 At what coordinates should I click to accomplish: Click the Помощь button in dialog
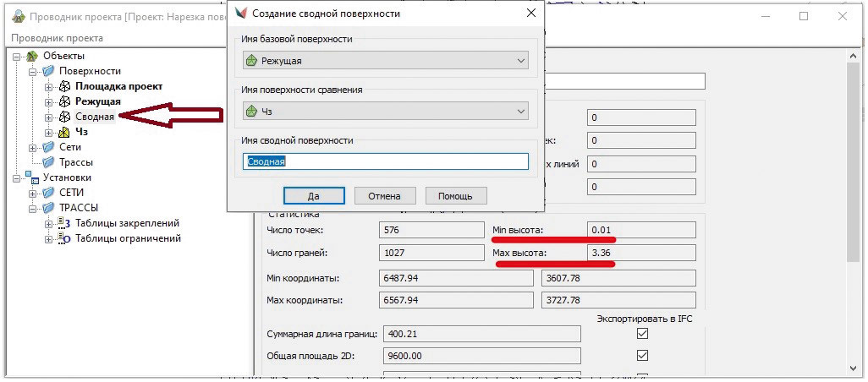[x=455, y=196]
